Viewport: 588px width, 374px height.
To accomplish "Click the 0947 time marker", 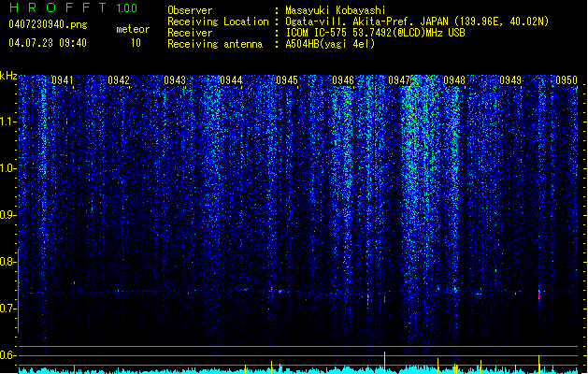I will (x=399, y=80).
